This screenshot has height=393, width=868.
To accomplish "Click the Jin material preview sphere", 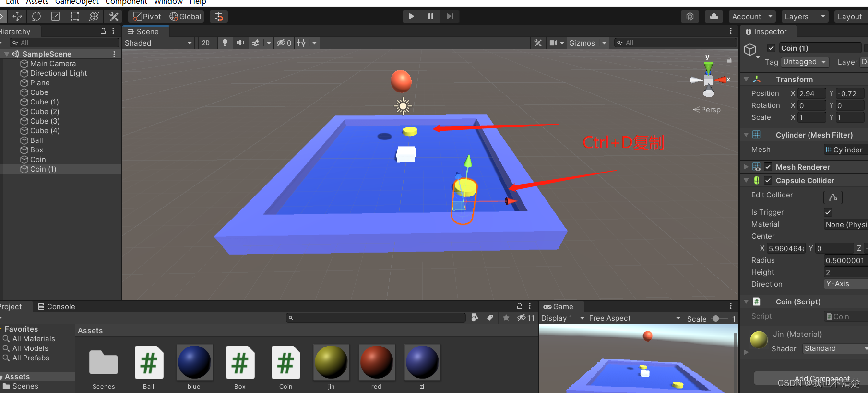I will [x=759, y=340].
